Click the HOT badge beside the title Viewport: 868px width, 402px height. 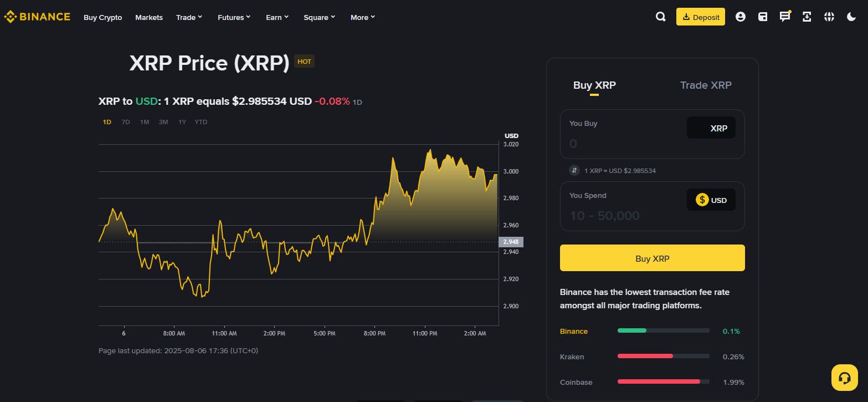point(305,62)
